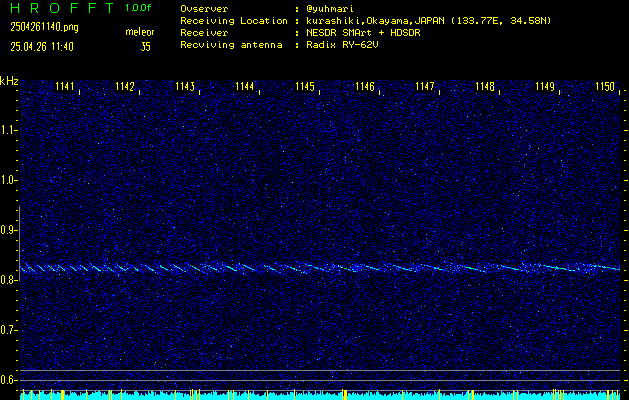The height and width of the screenshot is (400, 629).
Task: Click the 1147 time marker
Action: [x=424, y=86]
